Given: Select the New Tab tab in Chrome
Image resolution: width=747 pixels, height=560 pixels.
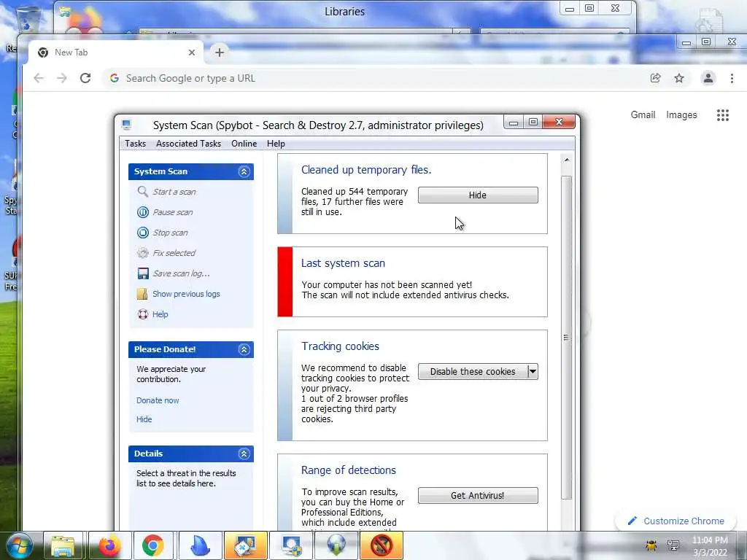Looking at the screenshot, I should (116, 52).
